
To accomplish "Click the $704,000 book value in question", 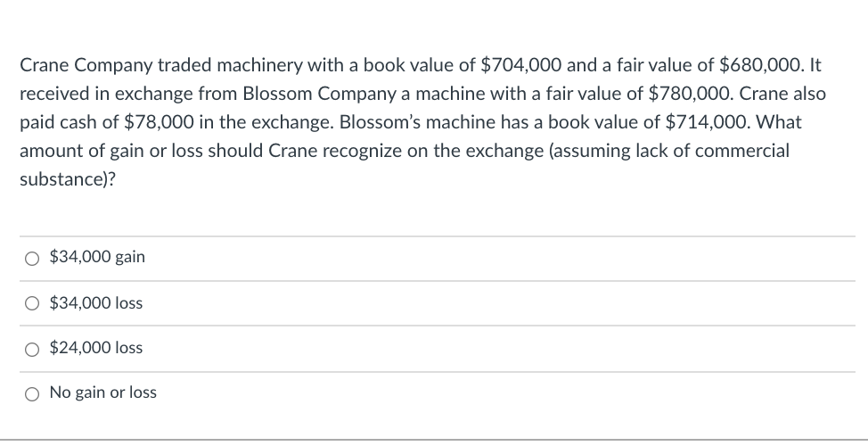I will click(521, 65).
